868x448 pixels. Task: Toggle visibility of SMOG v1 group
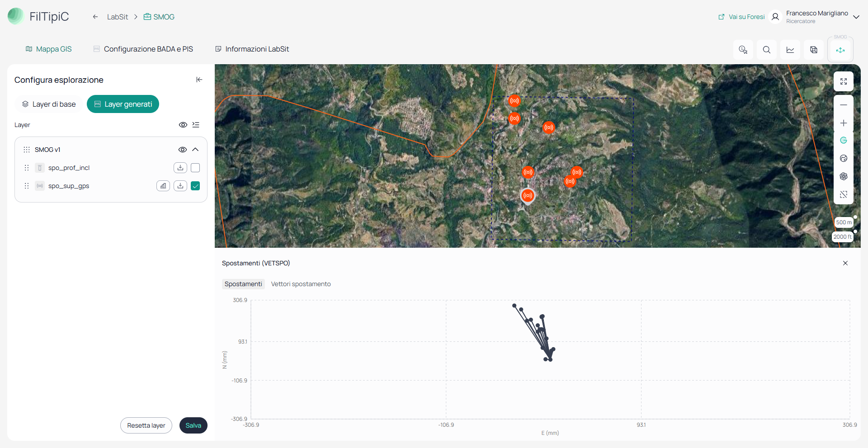(x=183, y=150)
